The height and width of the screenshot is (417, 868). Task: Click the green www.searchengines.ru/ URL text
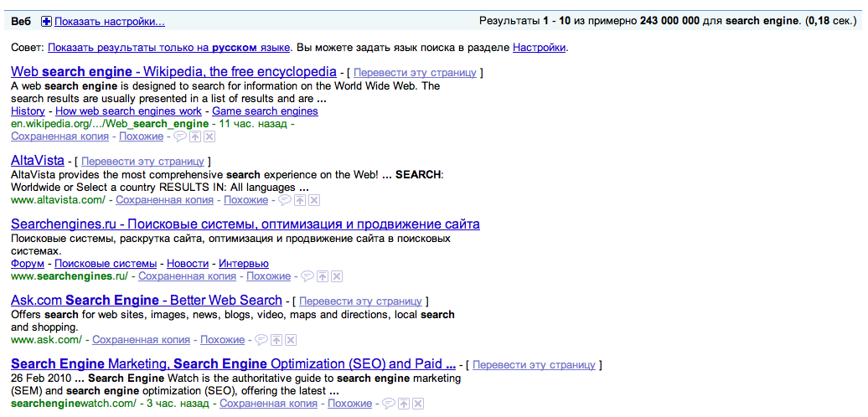pyautogui.click(x=70, y=276)
